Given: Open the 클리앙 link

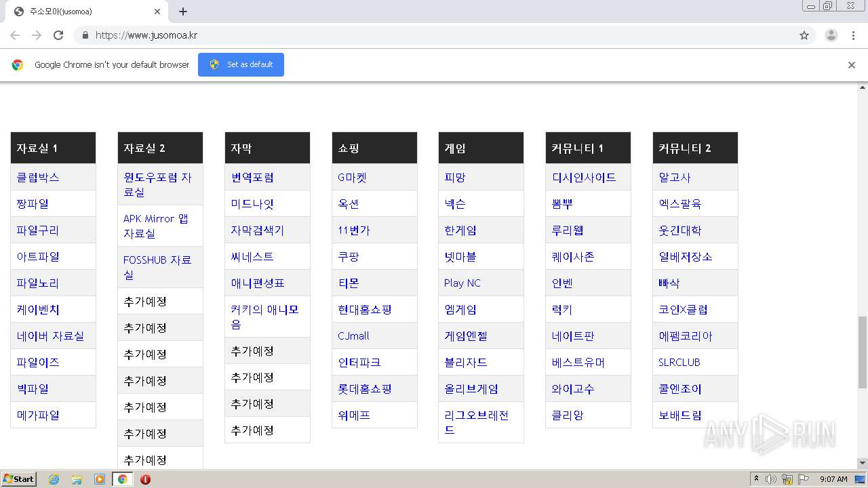Looking at the screenshot, I should click(568, 415).
